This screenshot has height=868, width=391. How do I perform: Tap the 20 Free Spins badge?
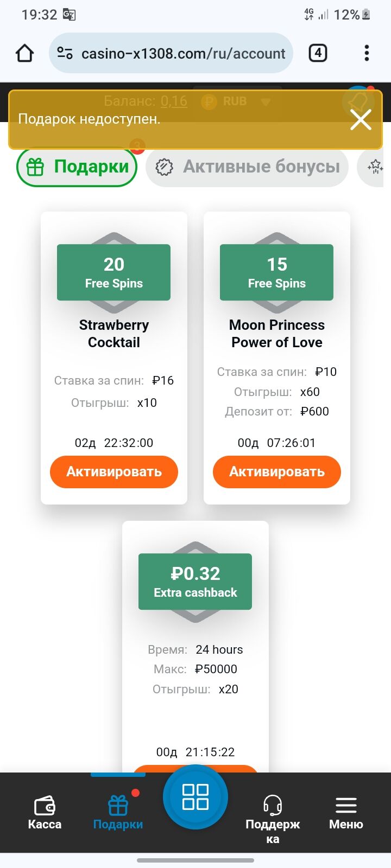tap(114, 272)
